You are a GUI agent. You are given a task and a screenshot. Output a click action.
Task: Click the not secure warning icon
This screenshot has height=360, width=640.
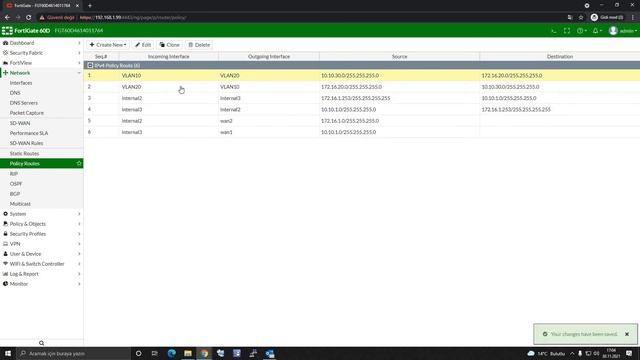coord(42,18)
